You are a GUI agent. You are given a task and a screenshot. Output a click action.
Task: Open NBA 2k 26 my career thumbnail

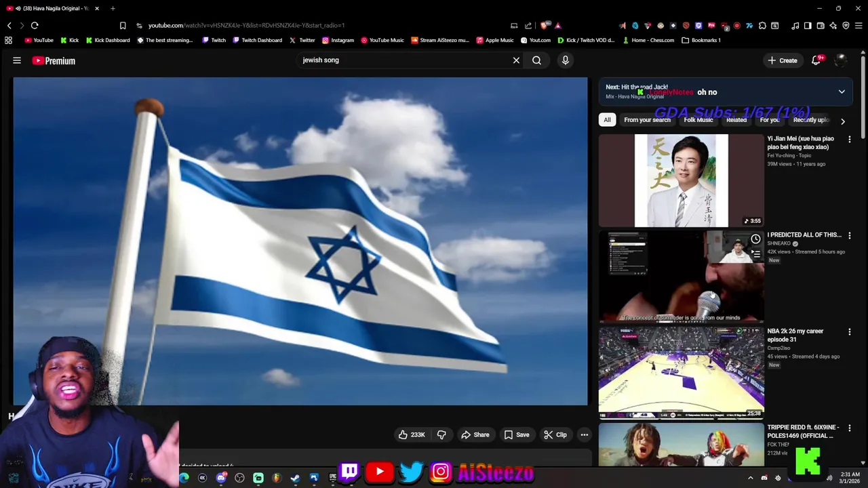[x=681, y=373]
